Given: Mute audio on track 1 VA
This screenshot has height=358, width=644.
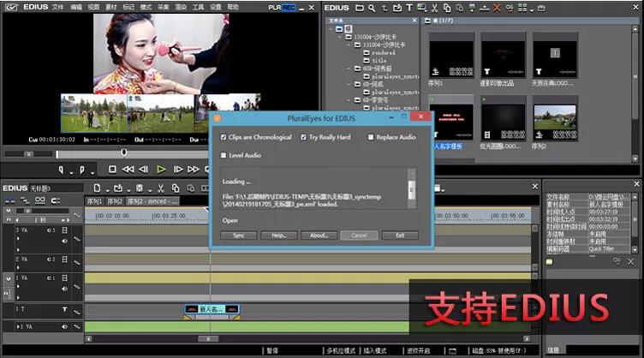Looking at the screenshot, I should click(64, 289).
